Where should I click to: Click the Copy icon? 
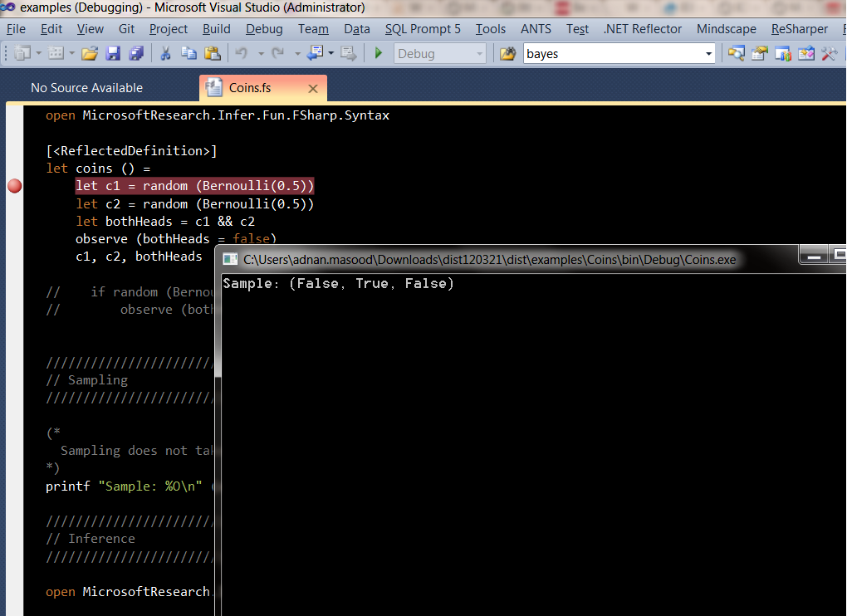click(x=188, y=53)
